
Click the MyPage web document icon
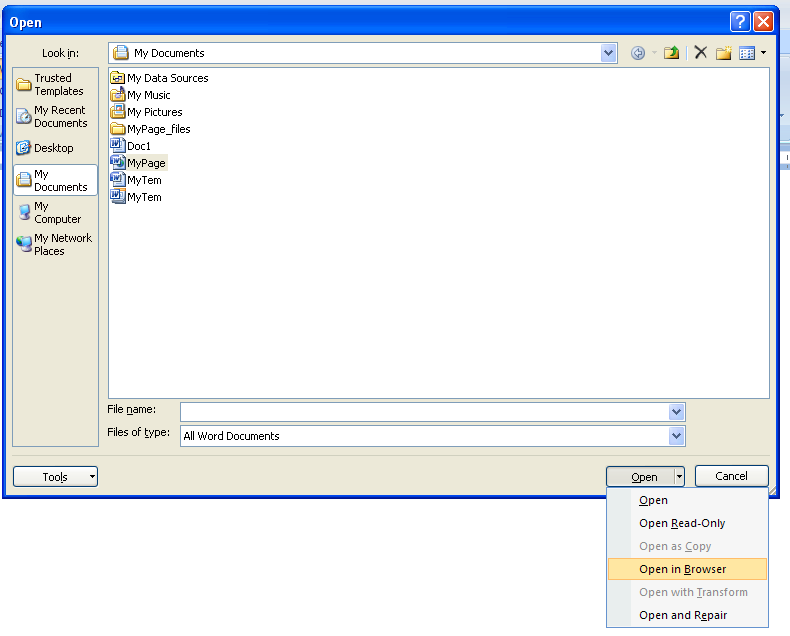point(117,163)
